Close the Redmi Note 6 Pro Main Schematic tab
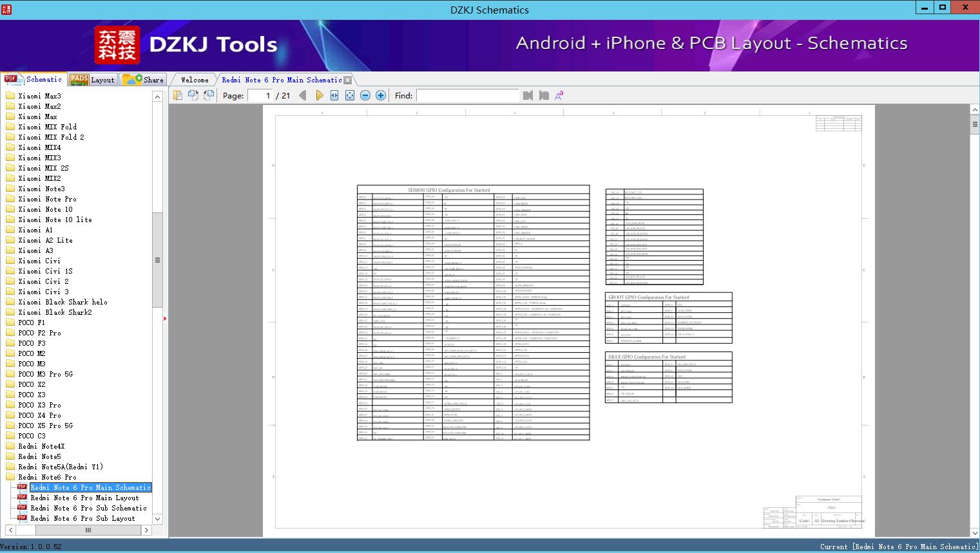980x553 pixels. 348,80
